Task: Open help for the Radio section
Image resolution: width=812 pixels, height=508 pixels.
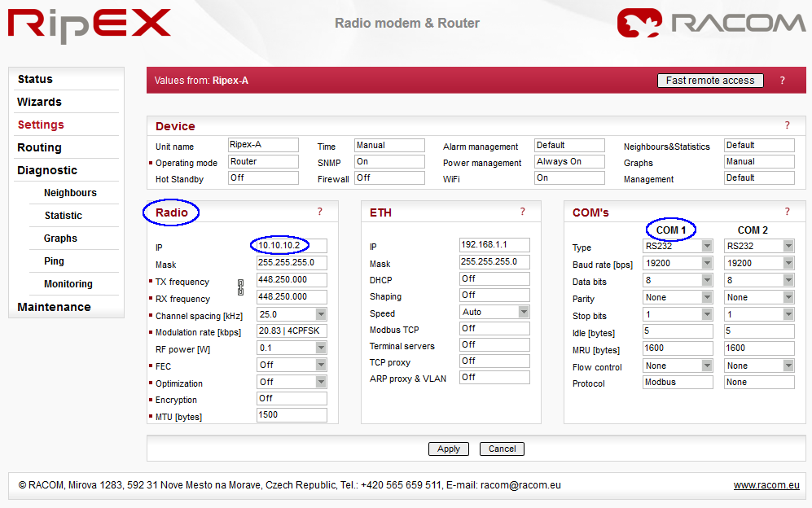Action: click(319, 212)
